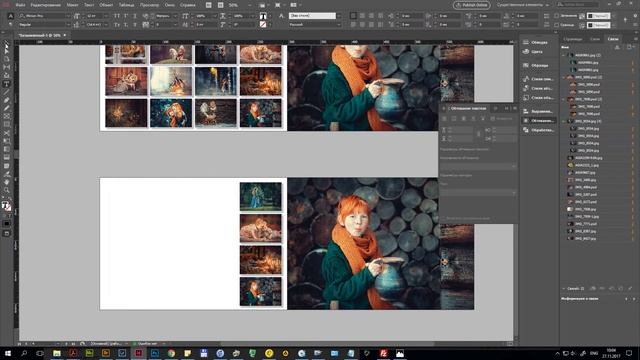Collapse the IMG_7698.psd (2) link group
This screenshot has height=360, width=640.
click(564, 99)
